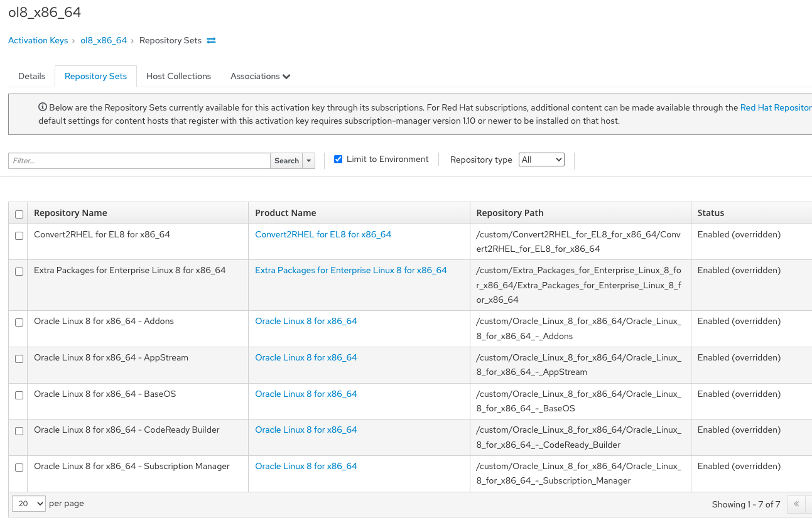Open Oracle Linux 8 product link in AppStream row

pos(306,357)
